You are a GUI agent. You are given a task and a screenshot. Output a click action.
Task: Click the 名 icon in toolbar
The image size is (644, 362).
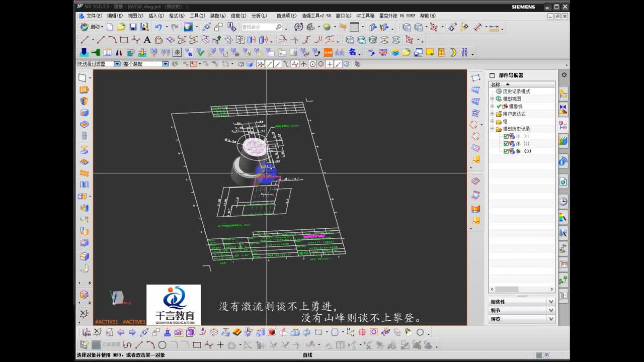(353, 52)
